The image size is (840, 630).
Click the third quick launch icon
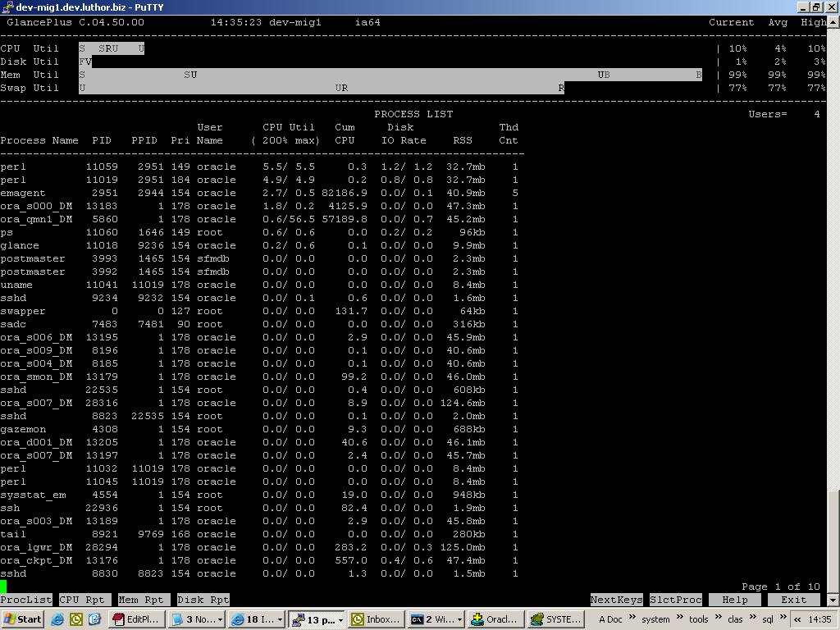coord(94,619)
